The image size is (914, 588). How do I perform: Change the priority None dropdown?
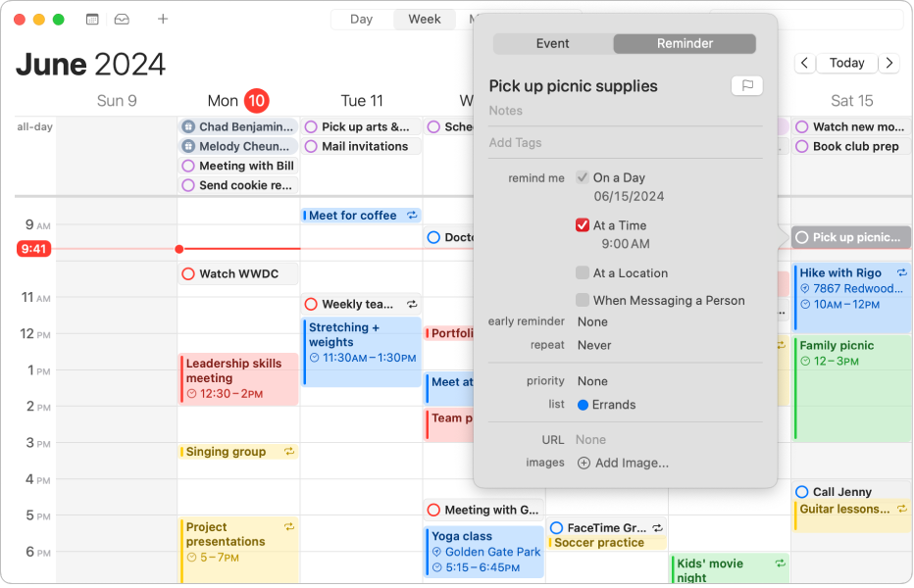point(592,381)
